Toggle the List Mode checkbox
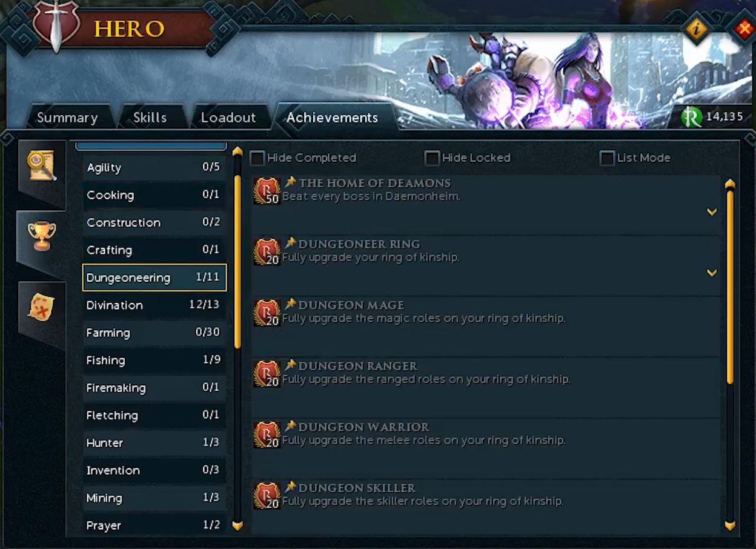Image resolution: width=756 pixels, height=549 pixels. coord(607,158)
